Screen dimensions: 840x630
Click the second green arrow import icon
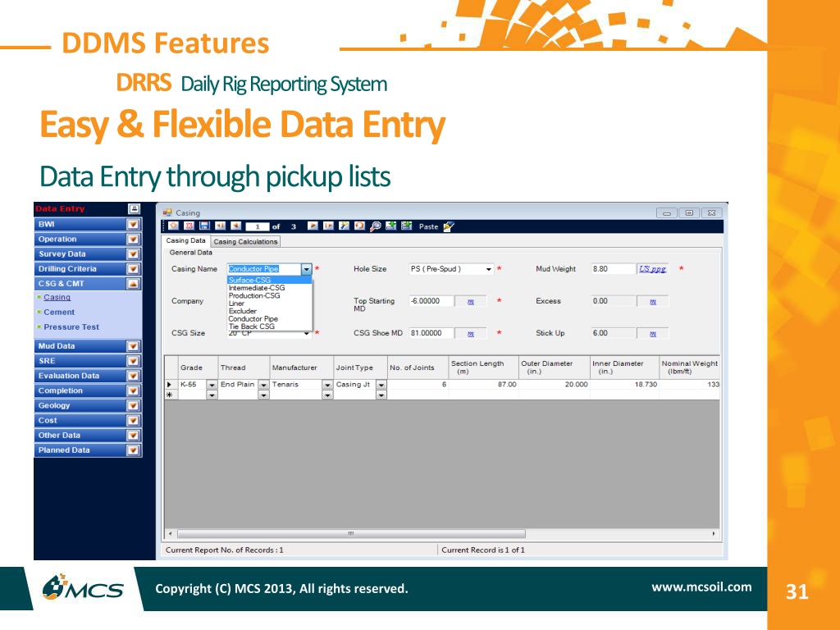[407, 226]
